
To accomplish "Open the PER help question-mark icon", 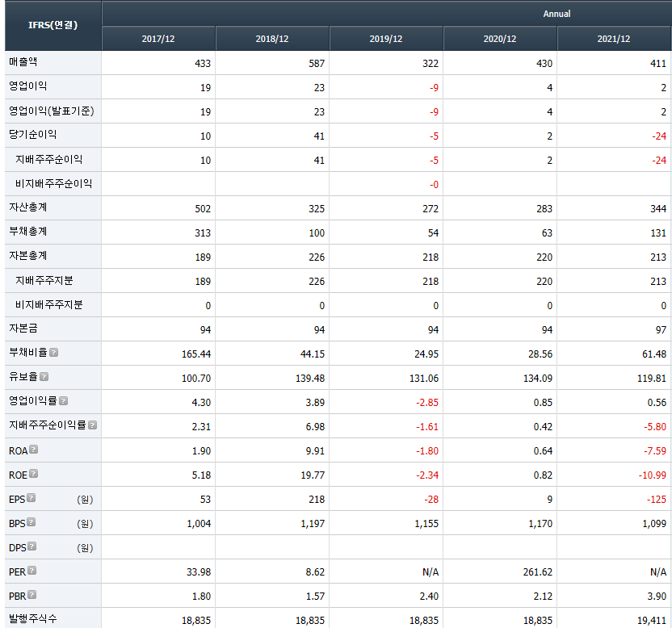I will [31, 570].
